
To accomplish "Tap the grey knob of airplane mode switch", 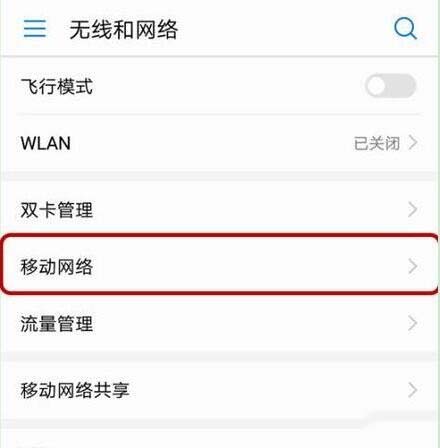I will [x=376, y=86].
